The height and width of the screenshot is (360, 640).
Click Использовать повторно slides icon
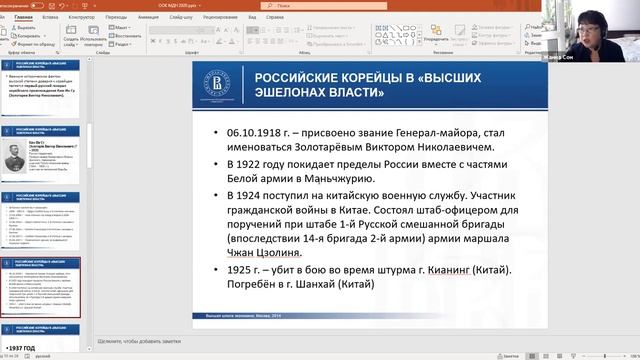tap(93, 30)
